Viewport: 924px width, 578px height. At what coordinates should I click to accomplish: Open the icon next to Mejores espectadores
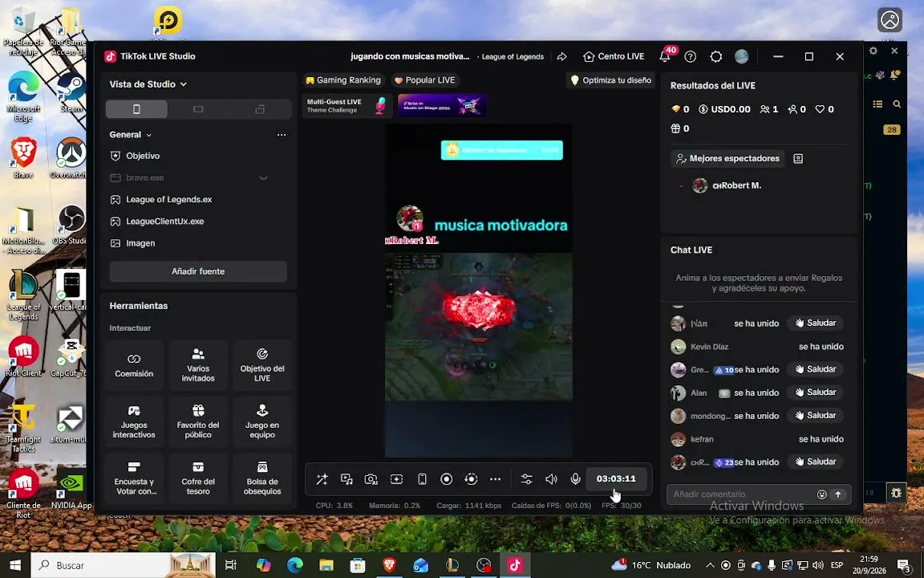pyautogui.click(x=798, y=158)
